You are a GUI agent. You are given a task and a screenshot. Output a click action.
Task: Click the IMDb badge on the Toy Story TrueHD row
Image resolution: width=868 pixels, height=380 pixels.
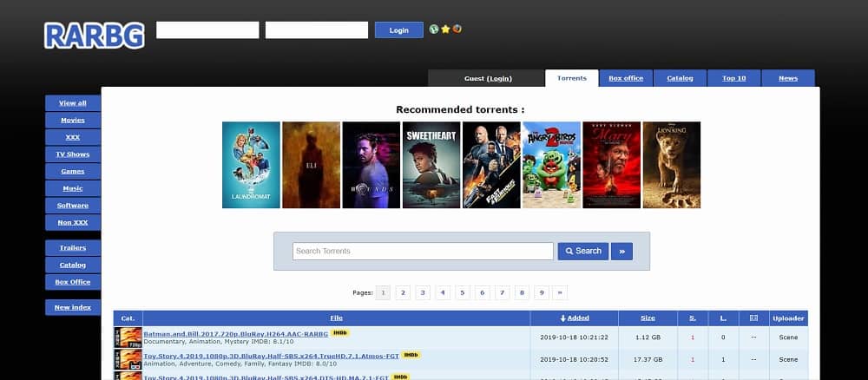click(411, 355)
